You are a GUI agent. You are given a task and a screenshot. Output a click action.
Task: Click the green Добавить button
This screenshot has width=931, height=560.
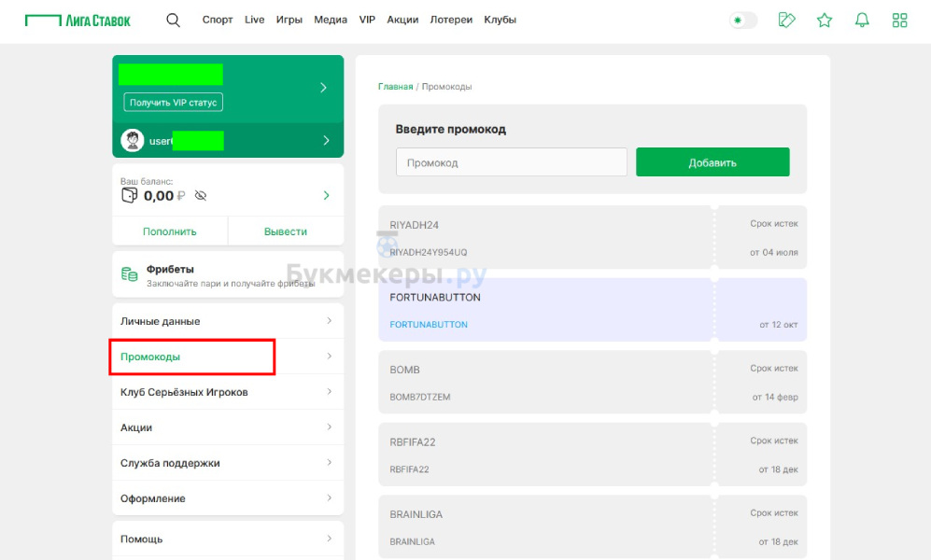pyautogui.click(x=712, y=162)
